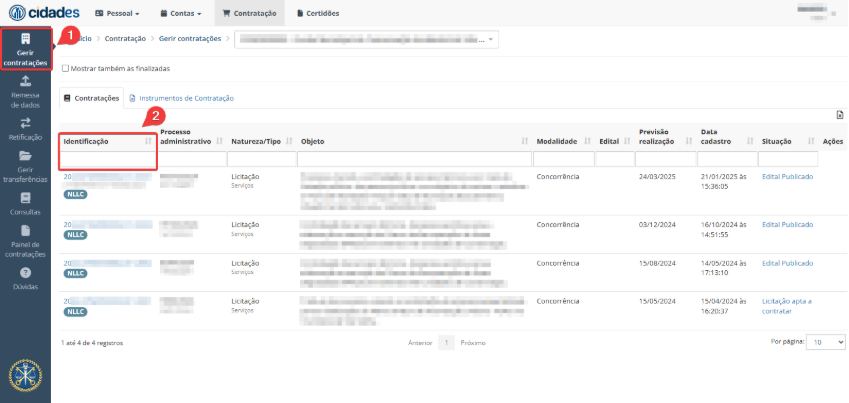The width and height of the screenshot is (849, 403).
Task: Open Gerir transferências folder icon
Action: pyautogui.click(x=25, y=157)
